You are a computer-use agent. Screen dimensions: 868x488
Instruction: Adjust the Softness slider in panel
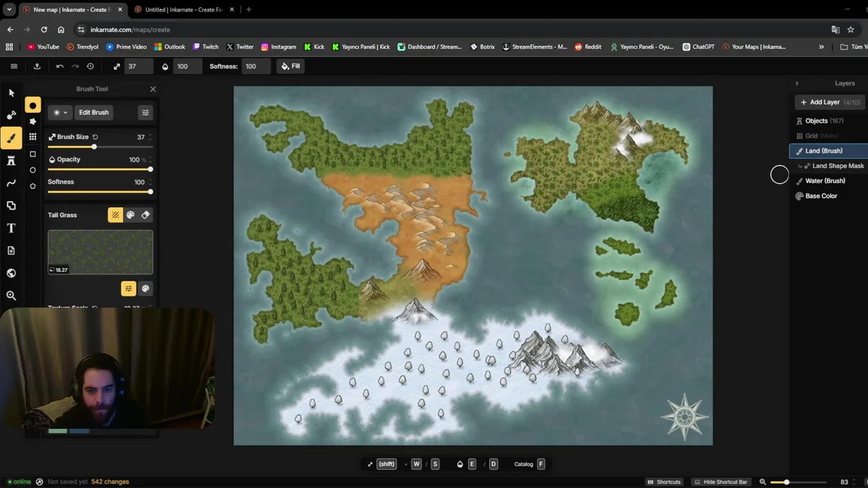(100, 192)
